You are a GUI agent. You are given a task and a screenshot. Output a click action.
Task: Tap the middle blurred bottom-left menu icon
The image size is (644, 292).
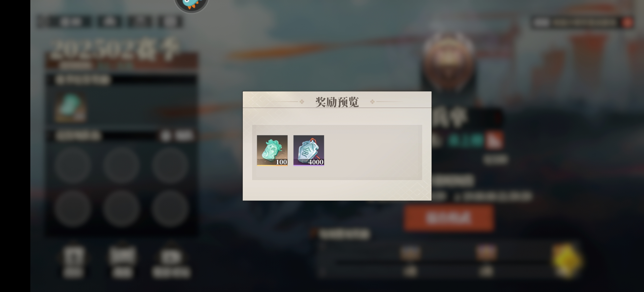point(122,261)
